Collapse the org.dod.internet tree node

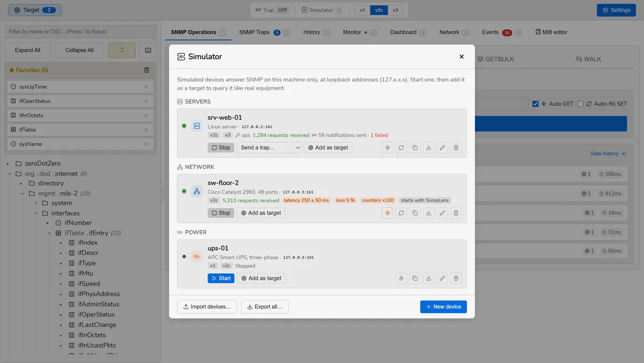pos(10,173)
